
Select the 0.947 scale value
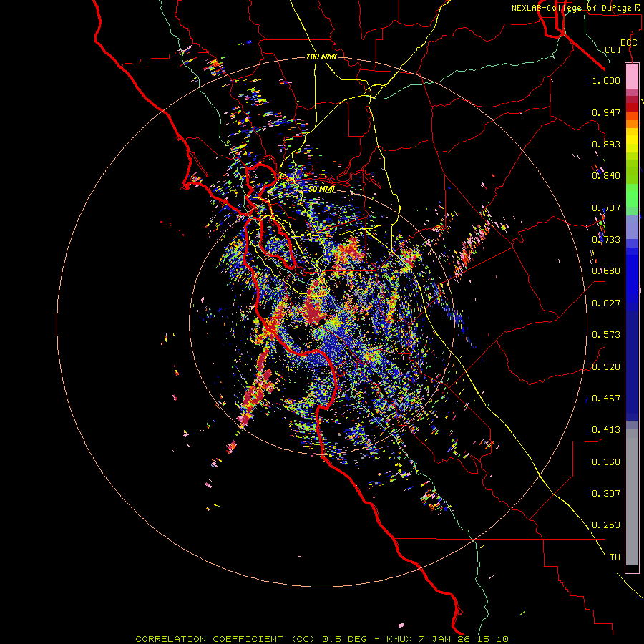point(606,112)
